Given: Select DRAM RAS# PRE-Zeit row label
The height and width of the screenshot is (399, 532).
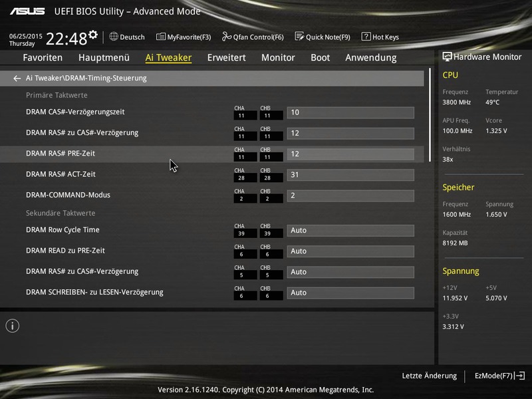Looking at the screenshot, I should pyautogui.click(x=61, y=154).
